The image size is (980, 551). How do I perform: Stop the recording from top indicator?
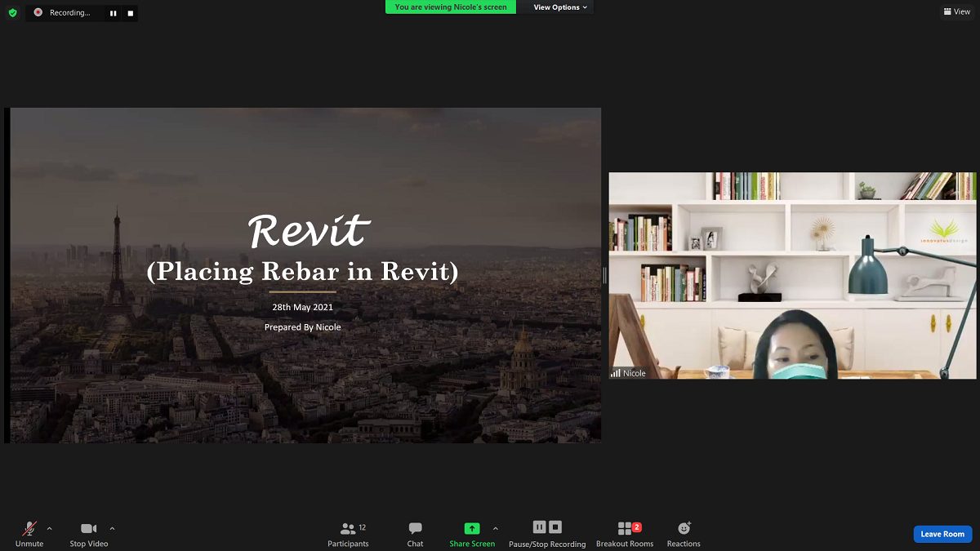pyautogui.click(x=130, y=13)
